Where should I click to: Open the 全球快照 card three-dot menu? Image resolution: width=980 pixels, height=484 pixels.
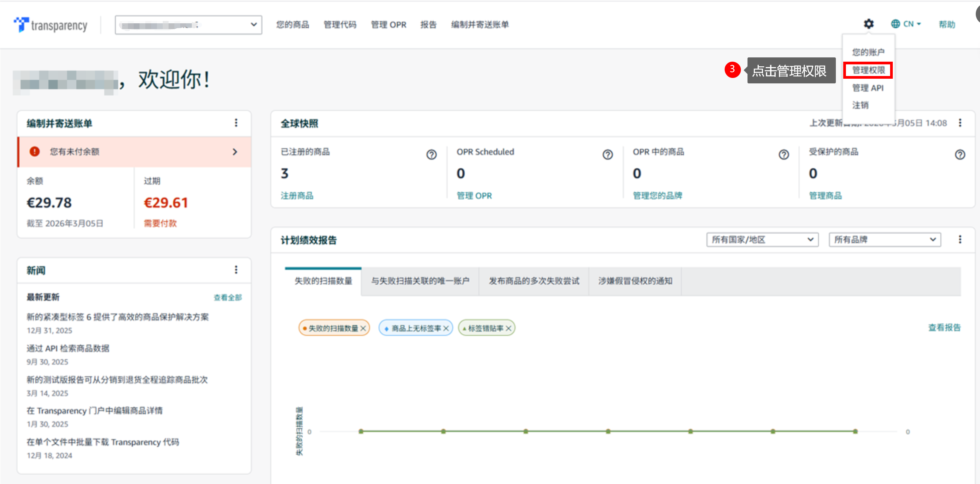(x=960, y=123)
